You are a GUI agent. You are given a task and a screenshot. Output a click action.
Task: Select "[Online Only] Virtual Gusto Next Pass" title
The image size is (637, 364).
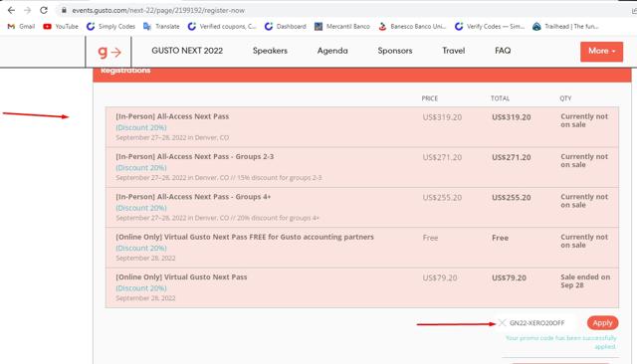(181, 277)
